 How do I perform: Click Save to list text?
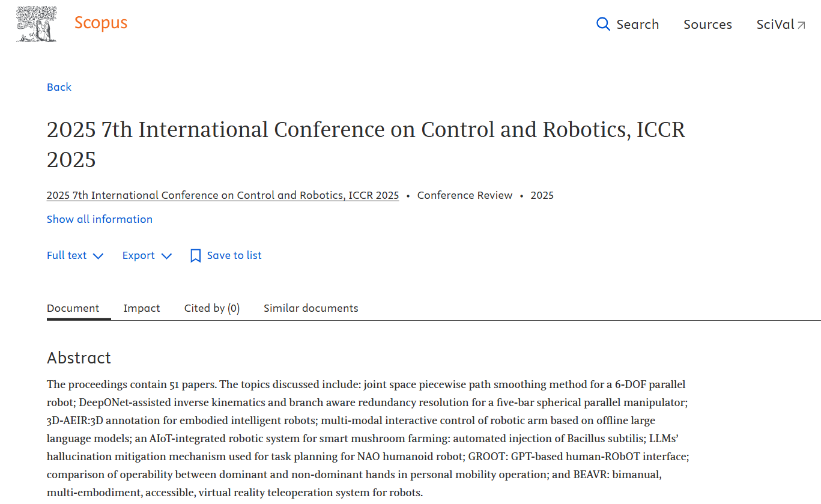coord(234,255)
